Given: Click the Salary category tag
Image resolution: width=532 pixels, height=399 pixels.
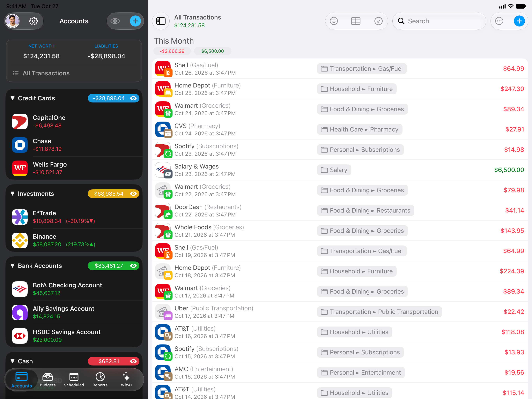Looking at the screenshot, I should pos(334,170).
